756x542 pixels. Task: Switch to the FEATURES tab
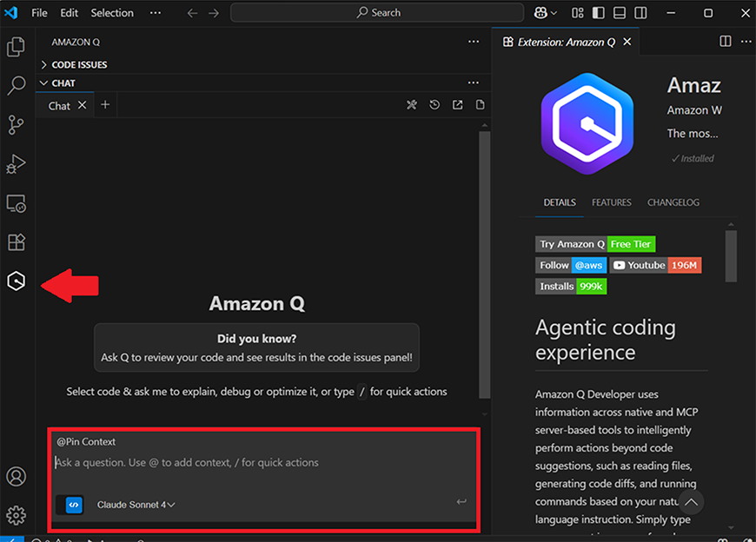pos(611,202)
